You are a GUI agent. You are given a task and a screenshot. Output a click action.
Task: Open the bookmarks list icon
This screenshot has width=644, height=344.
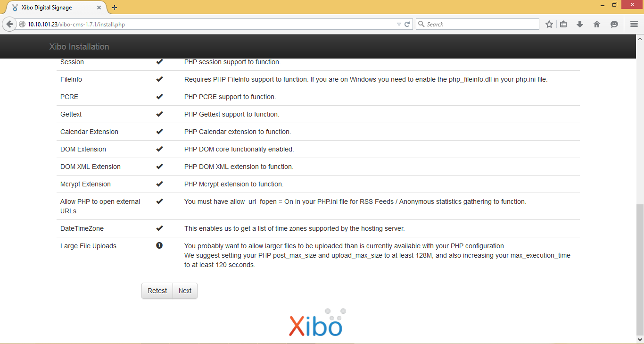[x=563, y=24]
